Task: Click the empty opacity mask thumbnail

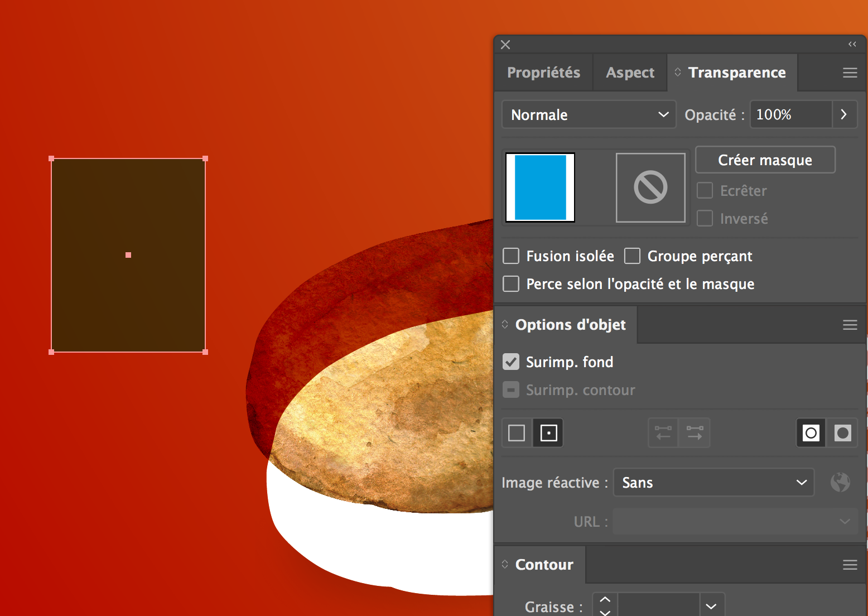Action: click(650, 187)
